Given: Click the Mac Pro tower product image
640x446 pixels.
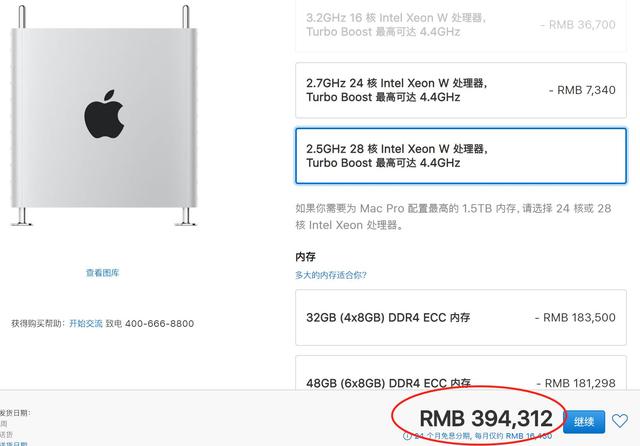Looking at the screenshot, I should tap(104, 116).
